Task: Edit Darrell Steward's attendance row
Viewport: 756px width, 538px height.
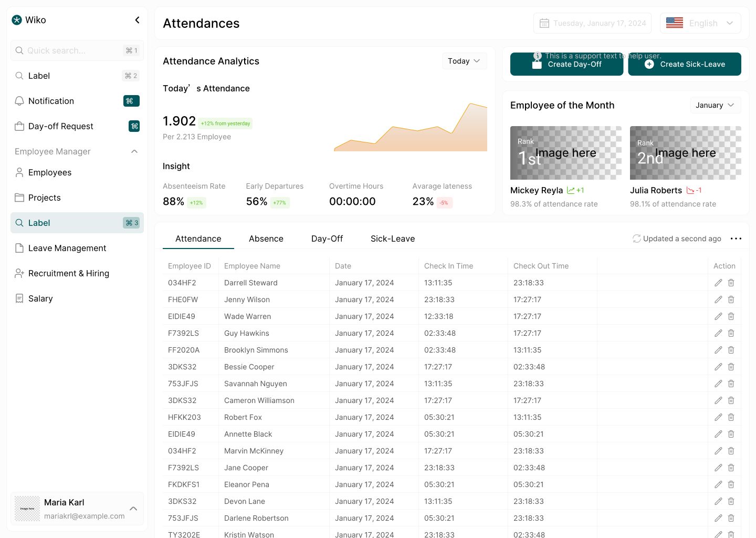Action: [x=718, y=283]
